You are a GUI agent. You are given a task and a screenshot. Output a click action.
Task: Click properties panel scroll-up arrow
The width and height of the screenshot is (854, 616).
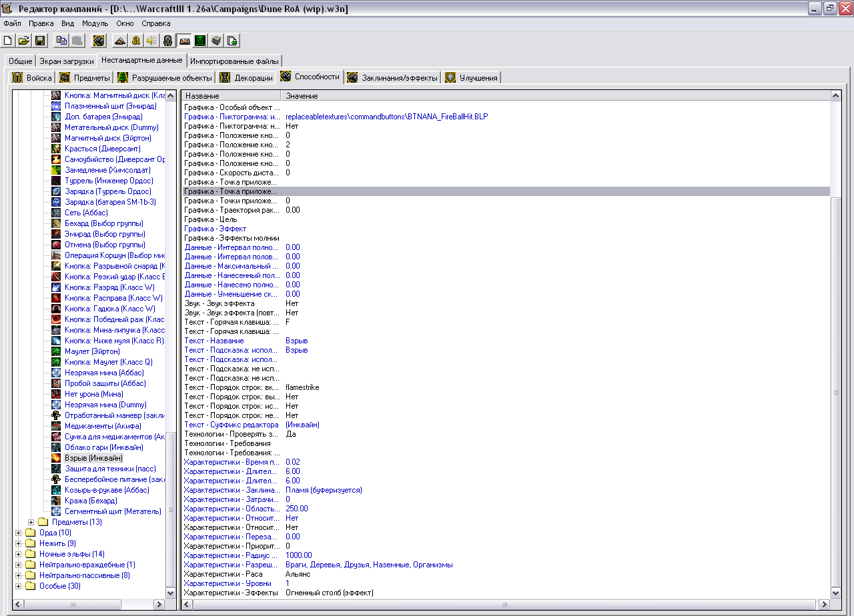pyautogui.click(x=836, y=96)
